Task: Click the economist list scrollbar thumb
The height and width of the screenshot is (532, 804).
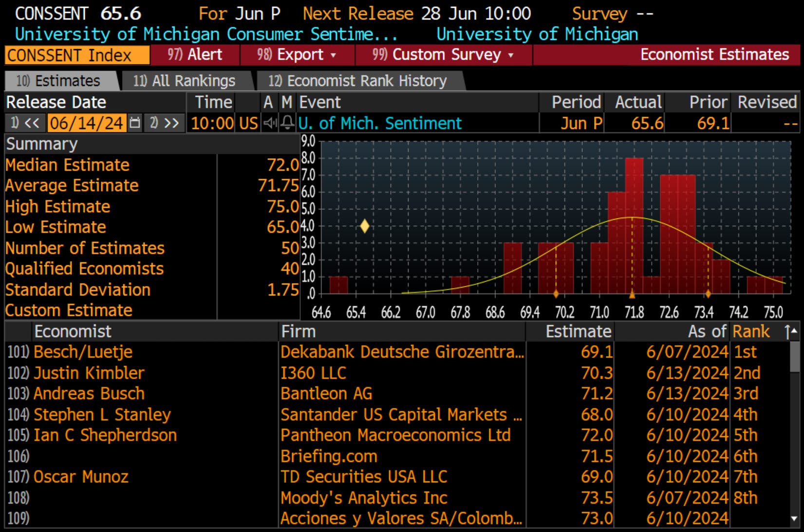Action: pyautogui.click(x=794, y=356)
